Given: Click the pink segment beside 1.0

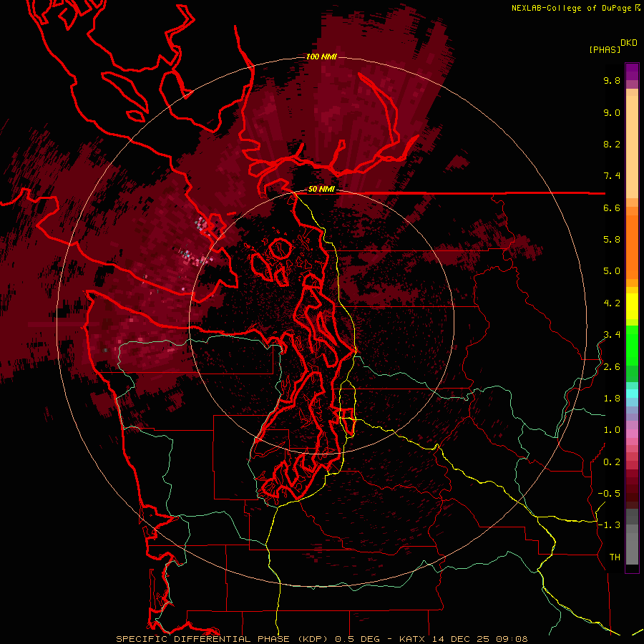Looking at the screenshot, I should (632, 434).
